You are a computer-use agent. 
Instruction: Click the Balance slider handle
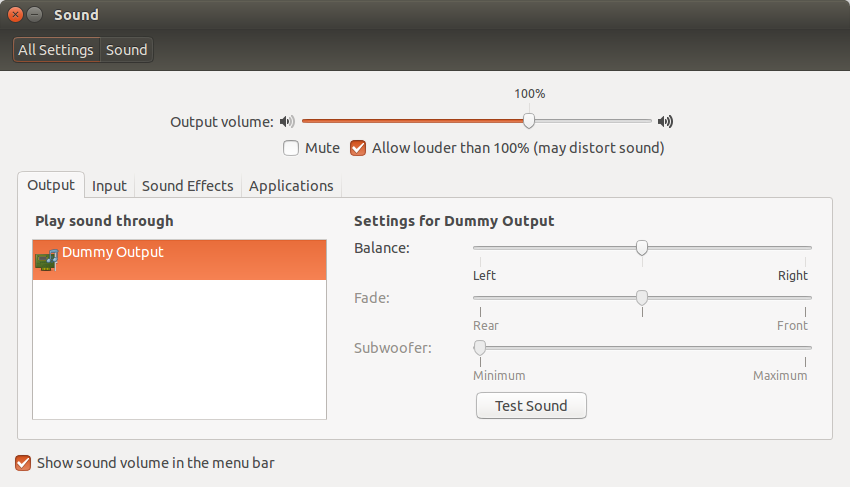click(642, 247)
